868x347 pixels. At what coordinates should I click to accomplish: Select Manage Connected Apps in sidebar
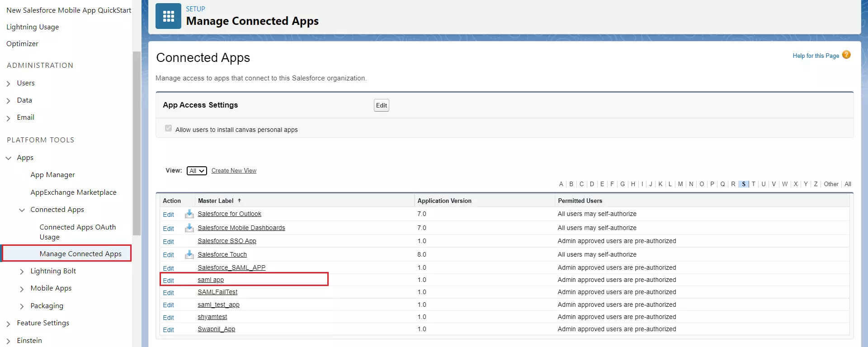(x=80, y=253)
